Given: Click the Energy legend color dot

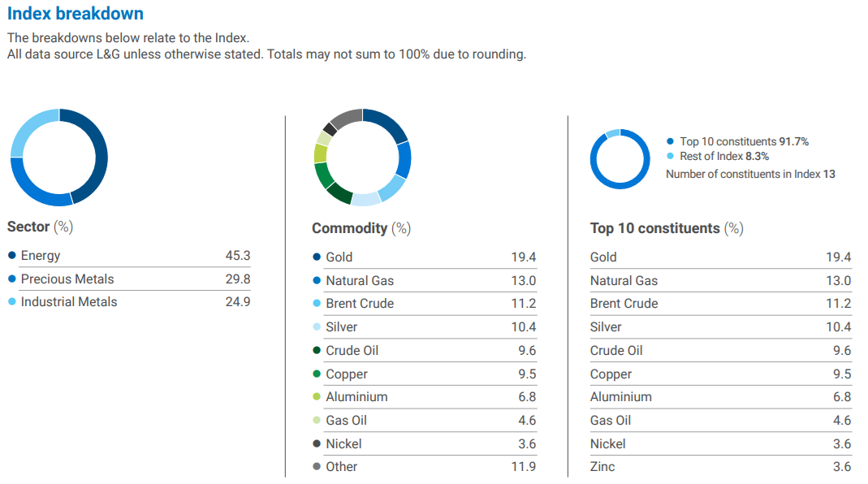Looking at the screenshot, I should (12, 256).
